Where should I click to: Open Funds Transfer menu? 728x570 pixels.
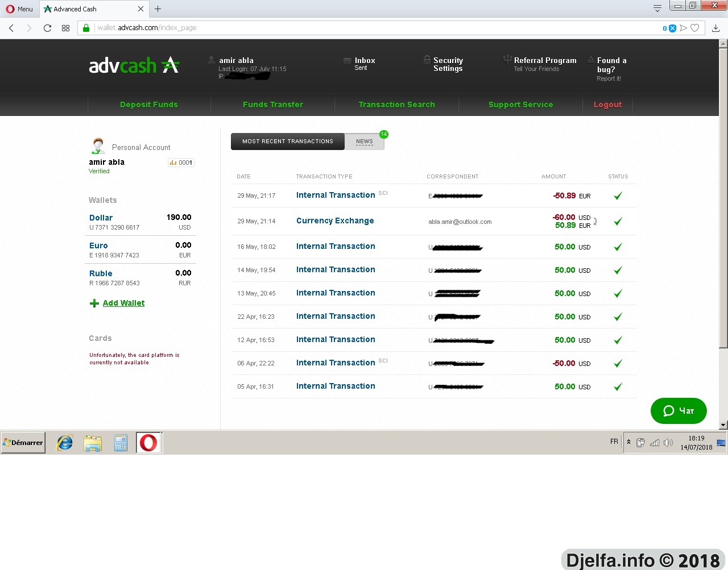tap(273, 105)
